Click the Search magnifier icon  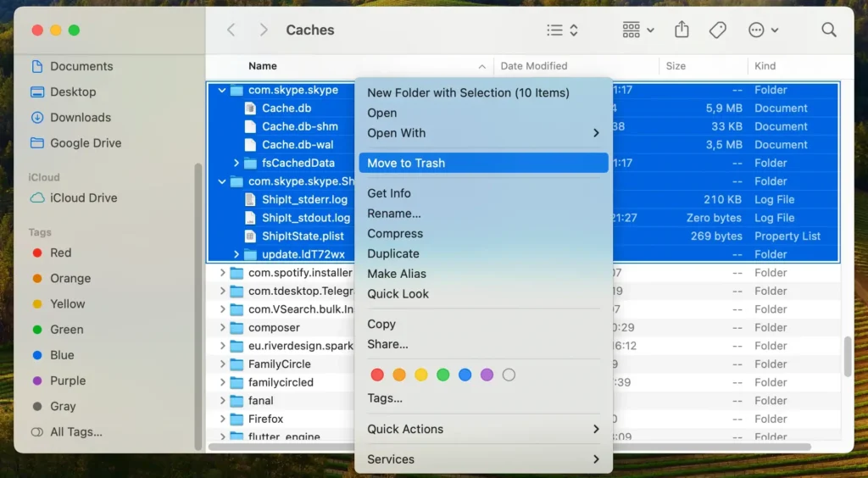point(828,31)
